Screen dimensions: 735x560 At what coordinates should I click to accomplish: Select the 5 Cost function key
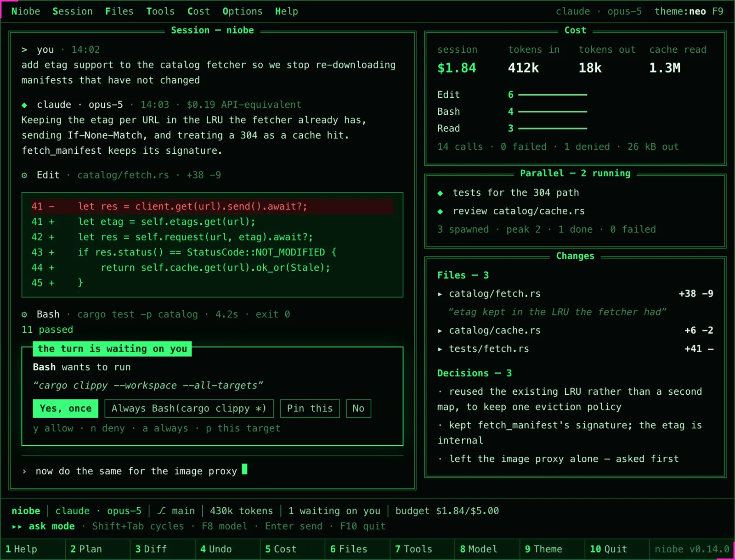293,549
